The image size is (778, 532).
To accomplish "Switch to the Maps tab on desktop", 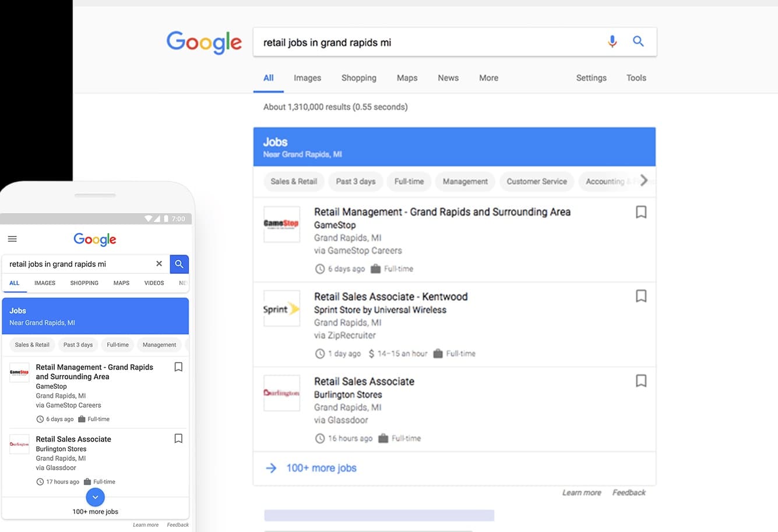I will 407,78.
